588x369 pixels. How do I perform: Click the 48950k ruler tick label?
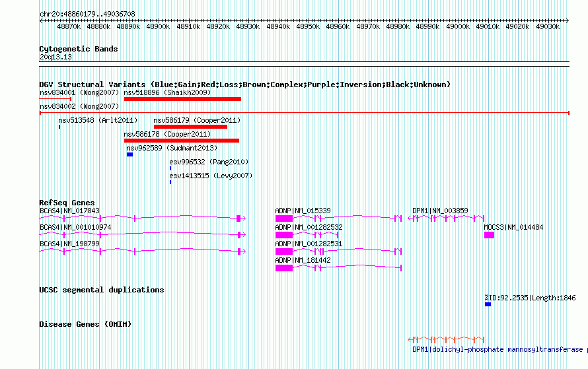(x=308, y=26)
